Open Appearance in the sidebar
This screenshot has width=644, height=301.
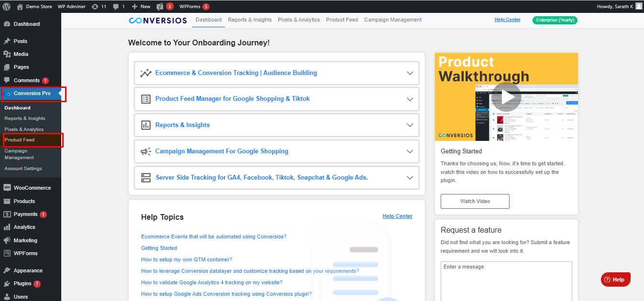[x=28, y=270]
